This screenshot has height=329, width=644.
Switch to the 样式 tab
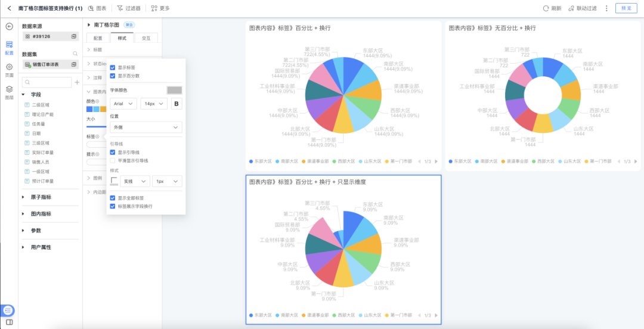coord(122,38)
